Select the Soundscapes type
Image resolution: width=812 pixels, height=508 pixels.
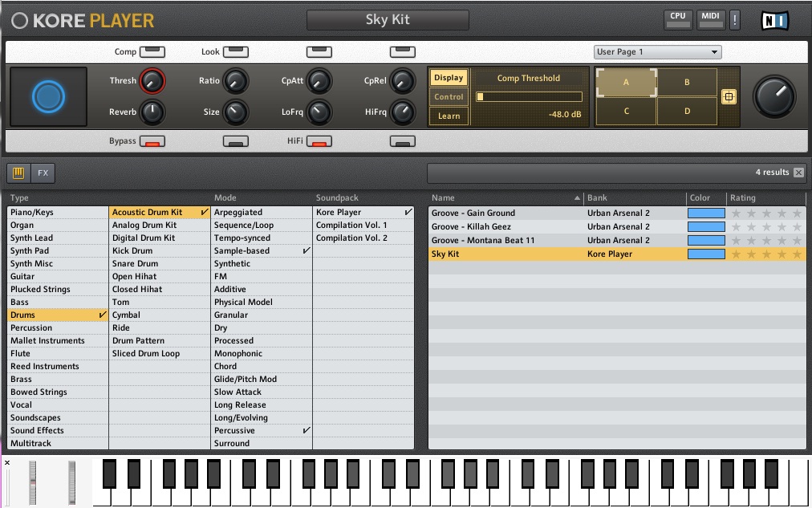point(58,418)
